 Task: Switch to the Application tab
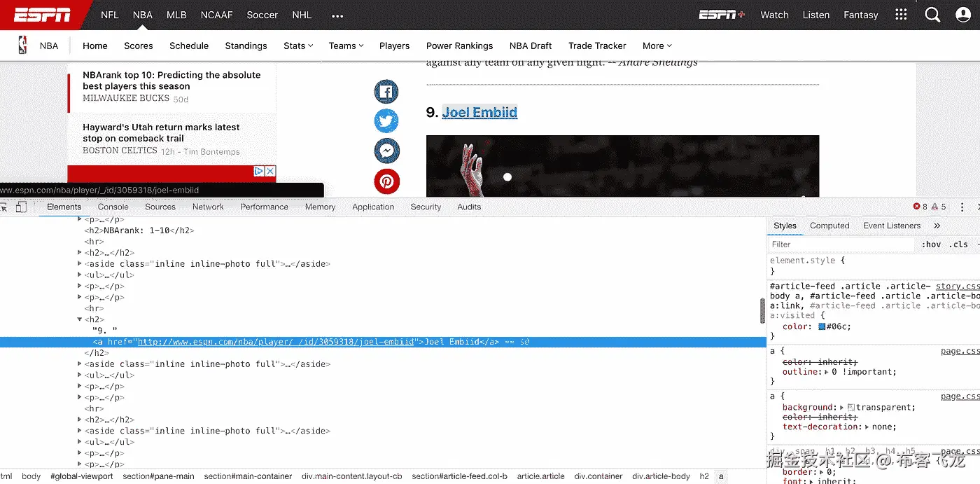click(373, 207)
